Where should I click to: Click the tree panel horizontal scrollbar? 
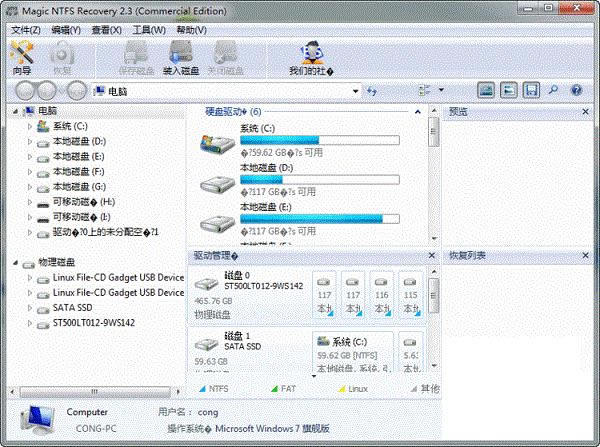pos(95,392)
